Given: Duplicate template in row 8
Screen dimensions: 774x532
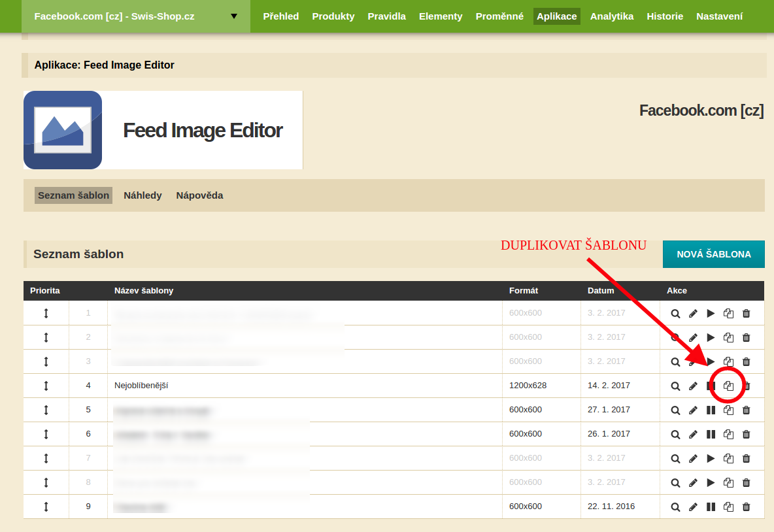Looking at the screenshot, I should [729, 482].
